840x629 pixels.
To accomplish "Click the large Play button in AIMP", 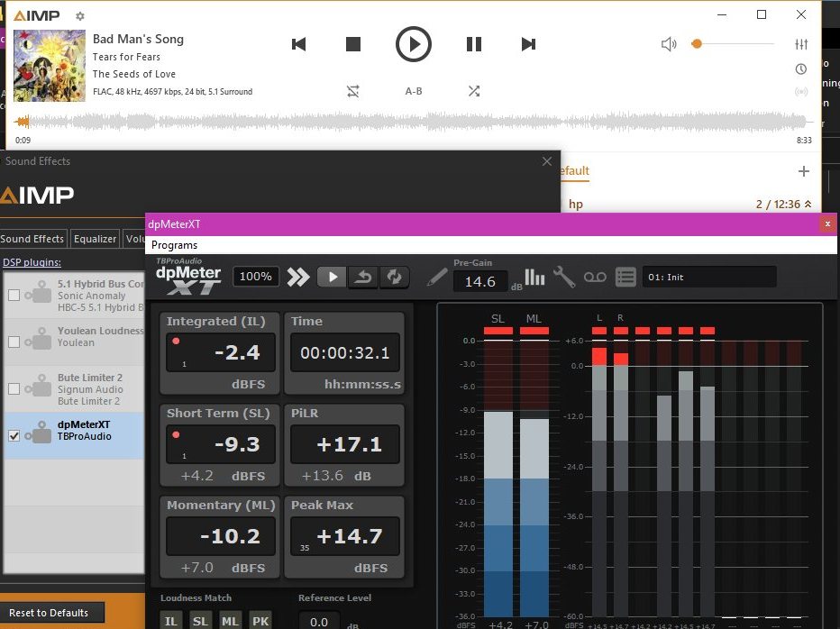I will (x=413, y=44).
